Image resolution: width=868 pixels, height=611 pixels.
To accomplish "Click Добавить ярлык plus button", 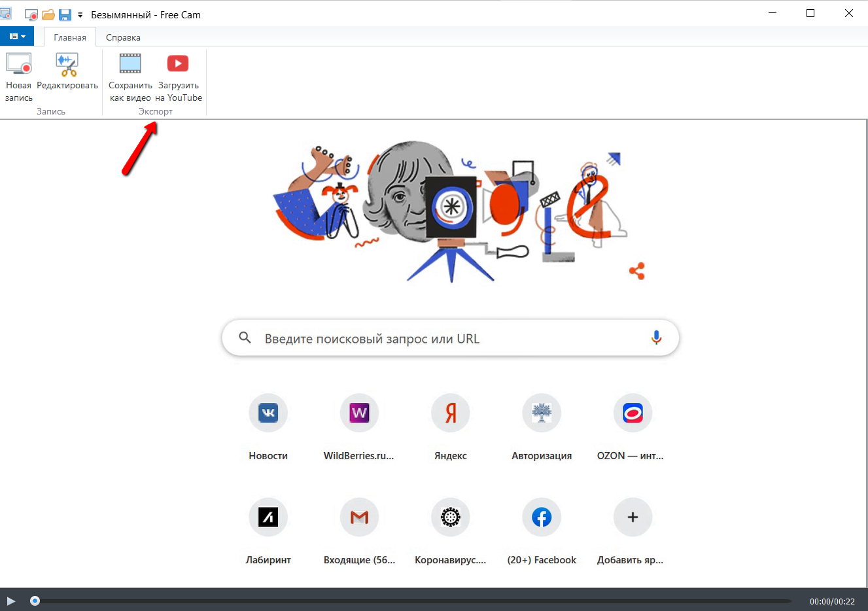I will (x=633, y=517).
